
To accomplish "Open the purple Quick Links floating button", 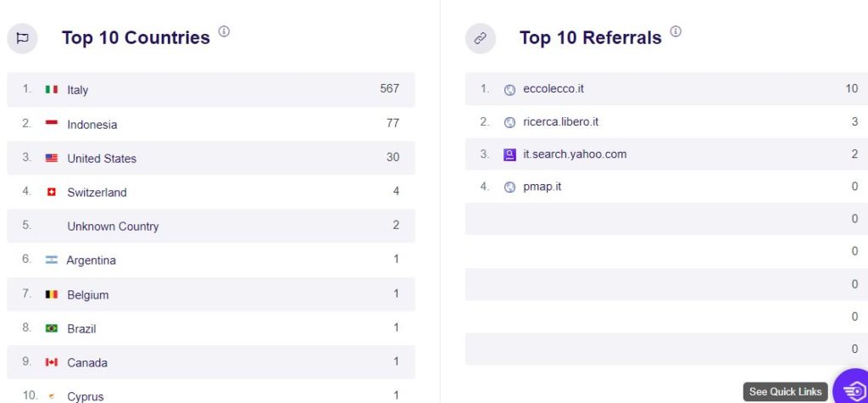I will tap(853, 388).
